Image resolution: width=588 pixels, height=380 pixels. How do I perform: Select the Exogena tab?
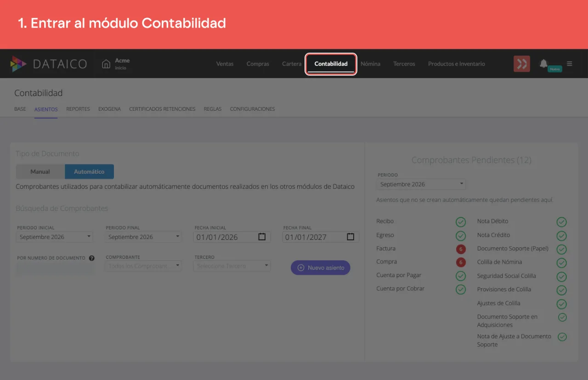point(109,109)
